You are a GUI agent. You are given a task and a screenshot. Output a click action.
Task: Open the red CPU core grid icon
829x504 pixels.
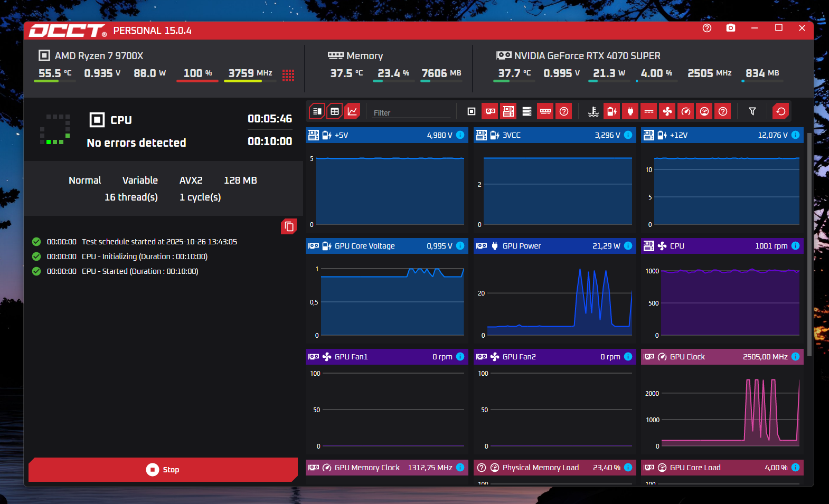[x=288, y=75]
